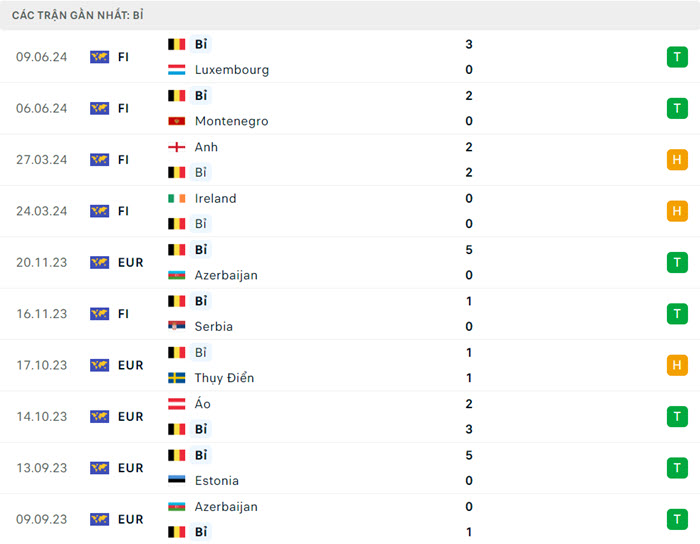The image size is (700, 544).
Task: Open the Thụy Điển team link
Action: [x=224, y=378]
